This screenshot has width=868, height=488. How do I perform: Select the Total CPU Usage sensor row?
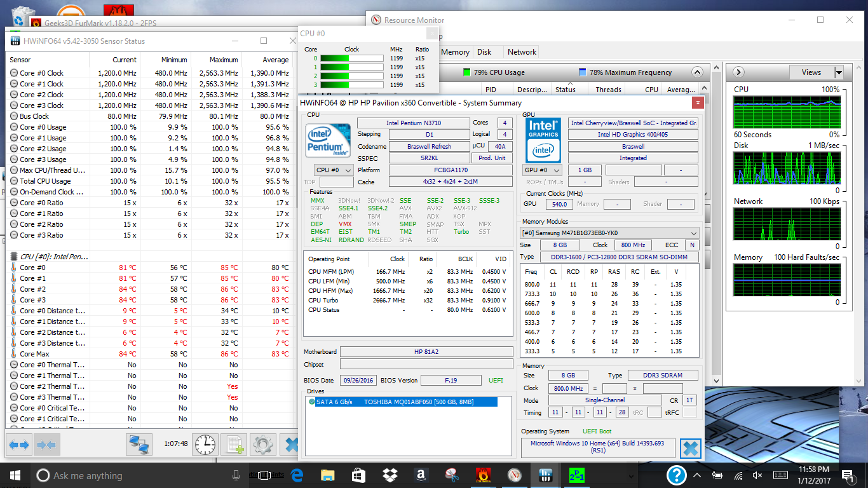tap(150, 181)
